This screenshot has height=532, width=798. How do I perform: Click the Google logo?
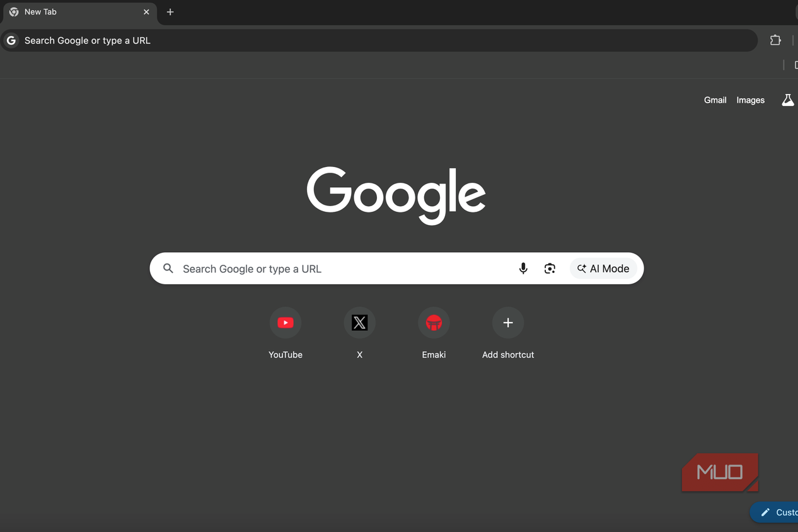point(396,195)
